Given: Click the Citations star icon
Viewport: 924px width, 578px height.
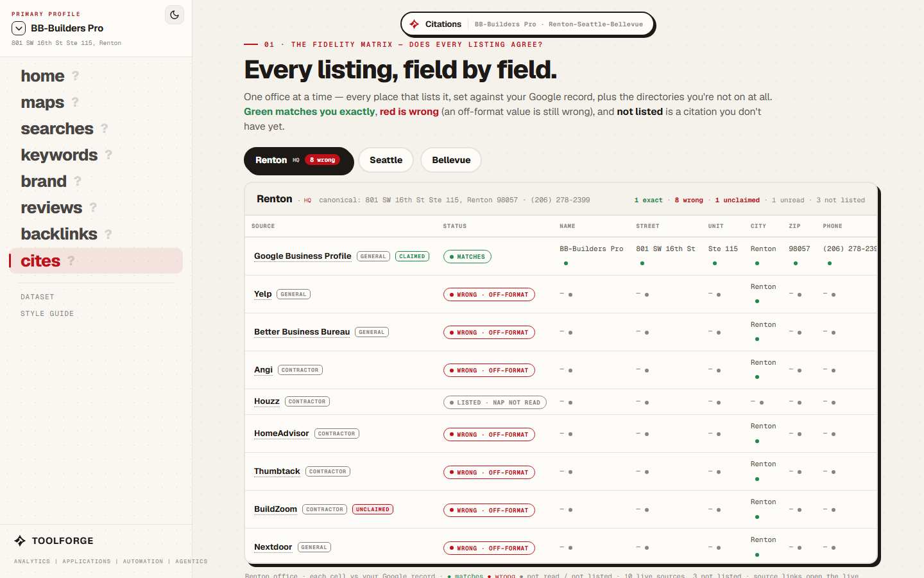Looking at the screenshot, I should click(415, 24).
